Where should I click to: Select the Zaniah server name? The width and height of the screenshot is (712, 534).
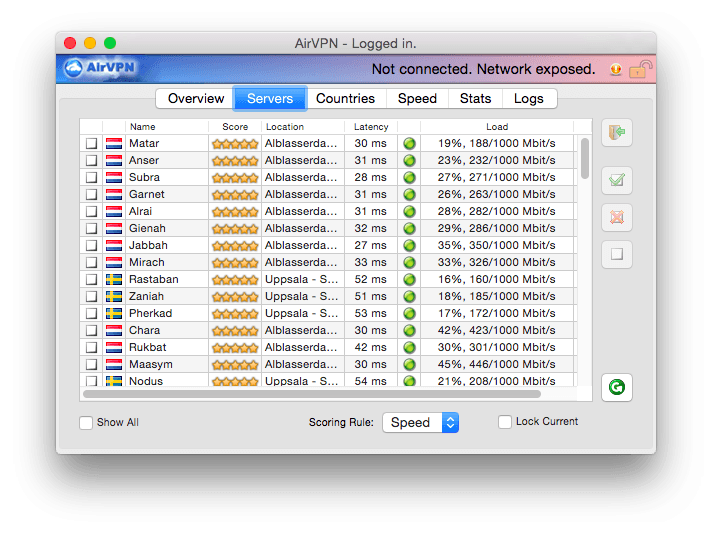pyautogui.click(x=146, y=297)
